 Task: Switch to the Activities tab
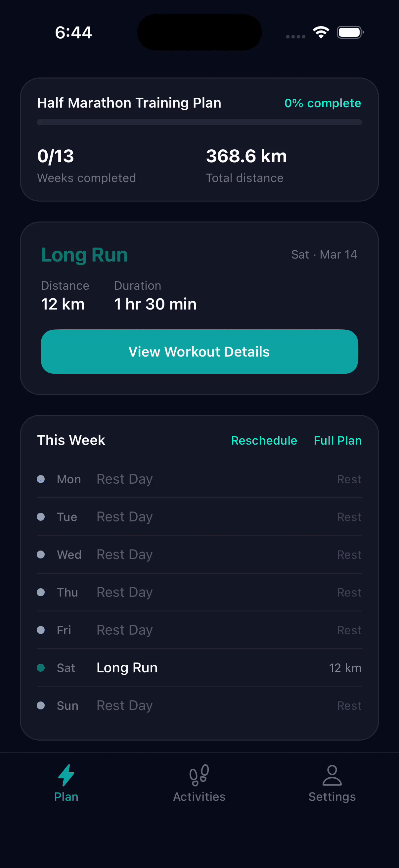199,785
